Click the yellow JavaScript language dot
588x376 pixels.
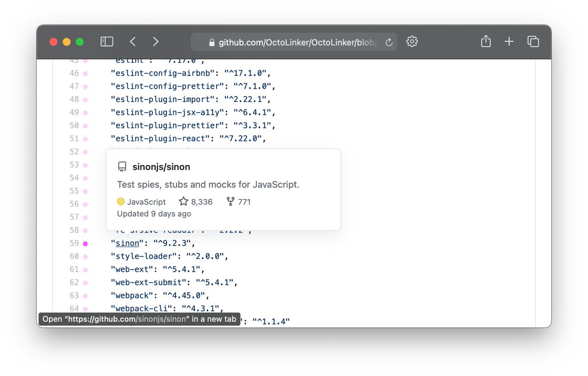[121, 201]
